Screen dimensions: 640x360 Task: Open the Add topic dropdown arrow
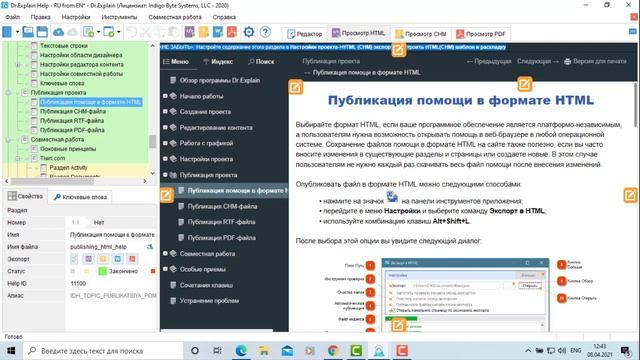pyautogui.click(x=98, y=32)
